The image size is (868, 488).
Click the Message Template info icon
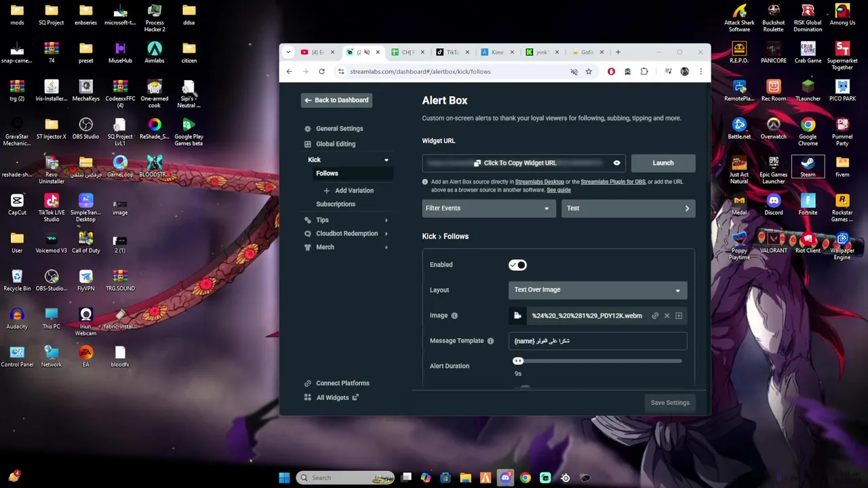tap(490, 341)
